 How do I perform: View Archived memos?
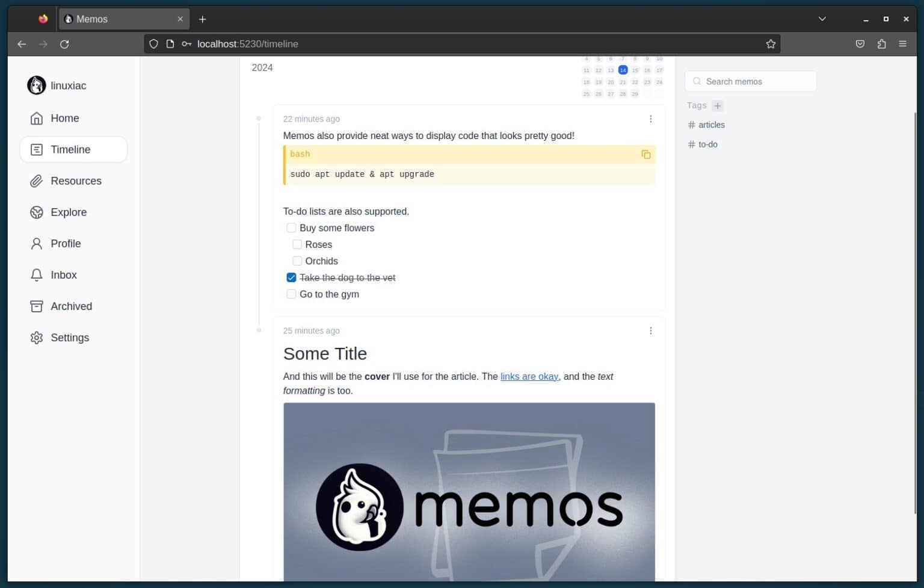click(x=70, y=306)
